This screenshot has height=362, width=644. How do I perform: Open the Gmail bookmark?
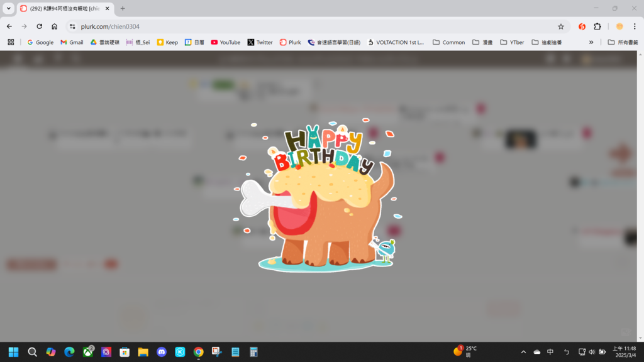coord(72,42)
